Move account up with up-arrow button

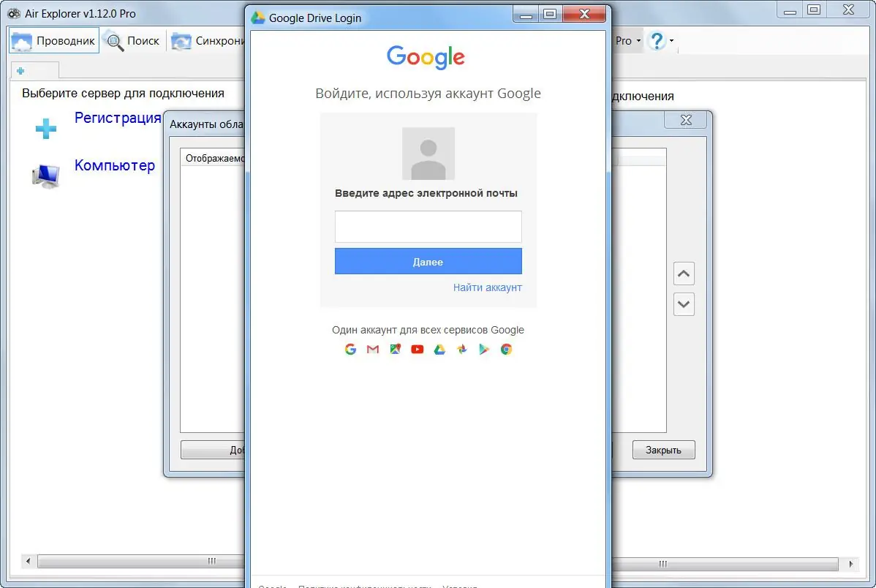click(684, 274)
